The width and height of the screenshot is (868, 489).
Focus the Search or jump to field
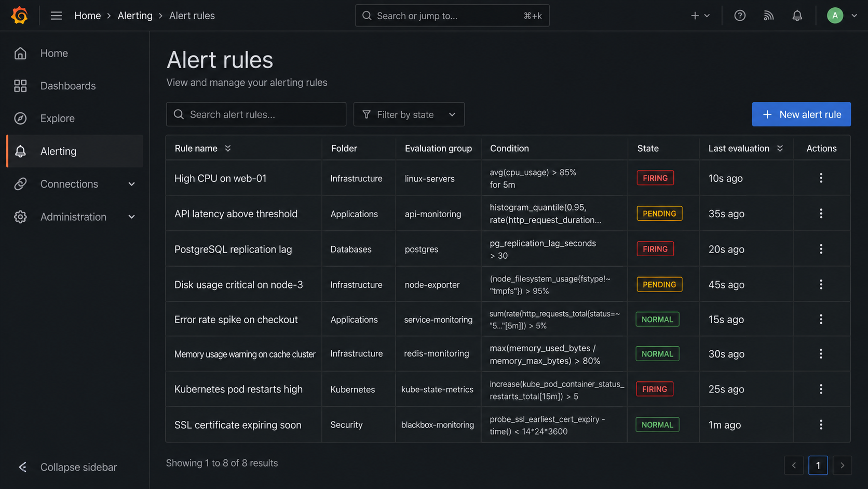pyautogui.click(x=452, y=16)
